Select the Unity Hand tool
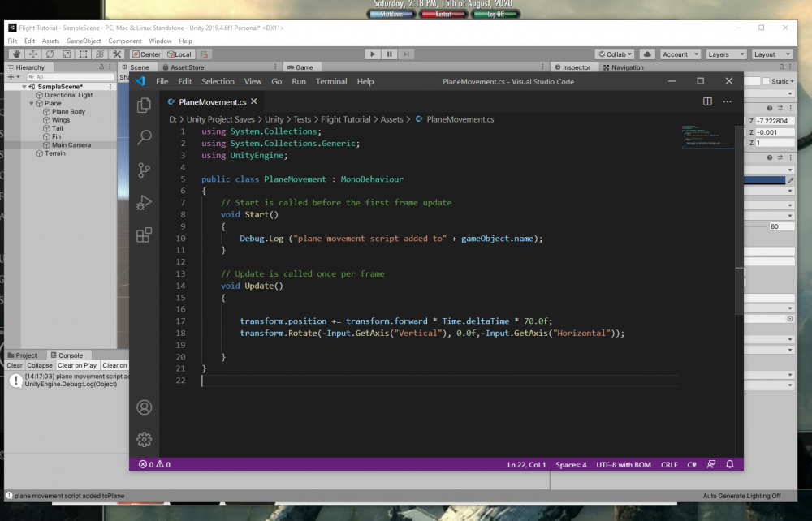This screenshot has height=521, width=812. pos(16,54)
